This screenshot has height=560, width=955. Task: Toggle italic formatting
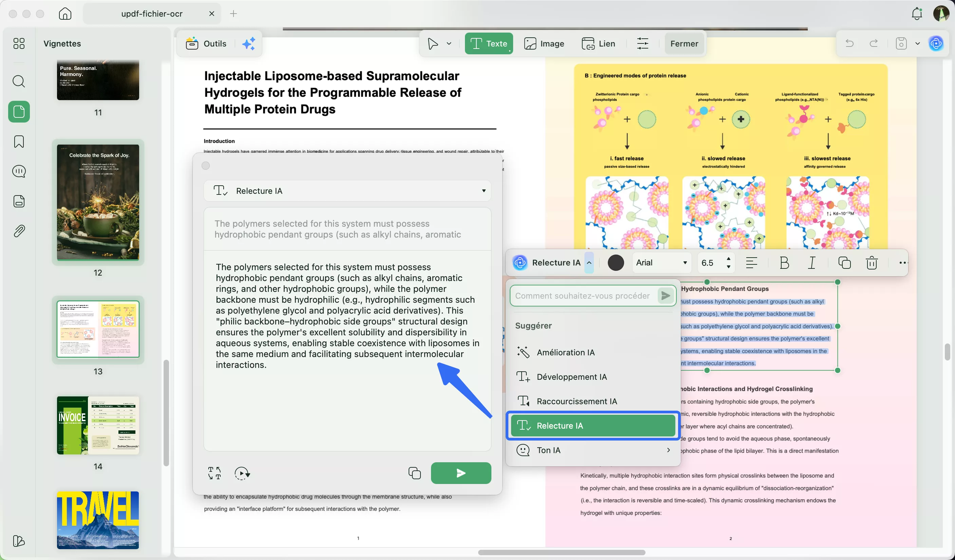click(x=812, y=263)
